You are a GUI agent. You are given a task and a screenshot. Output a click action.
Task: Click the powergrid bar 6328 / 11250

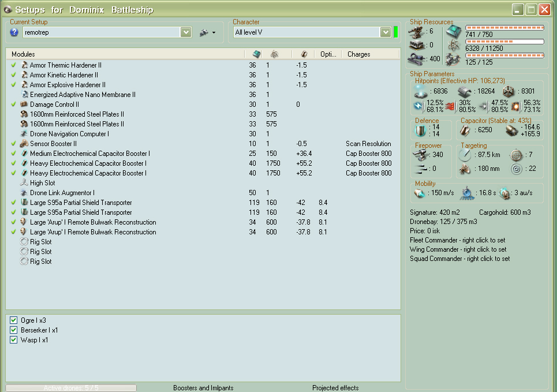[505, 42]
